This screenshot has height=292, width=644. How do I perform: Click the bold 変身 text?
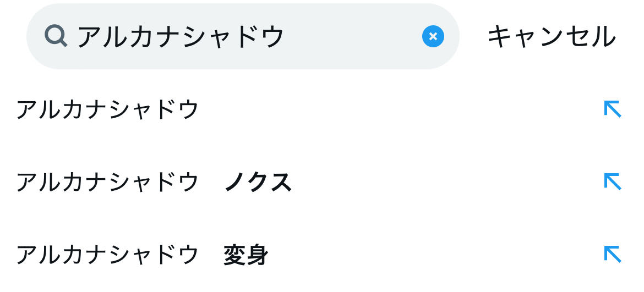(x=245, y=255)
